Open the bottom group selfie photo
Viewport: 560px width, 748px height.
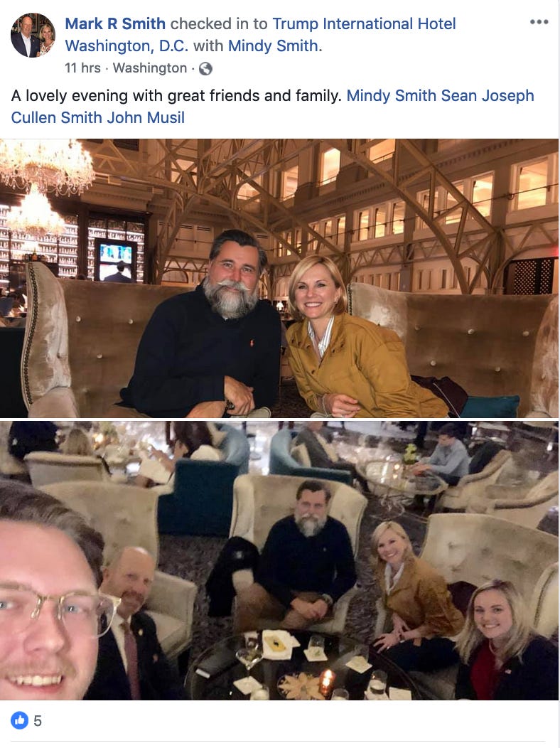coord(280,560)
